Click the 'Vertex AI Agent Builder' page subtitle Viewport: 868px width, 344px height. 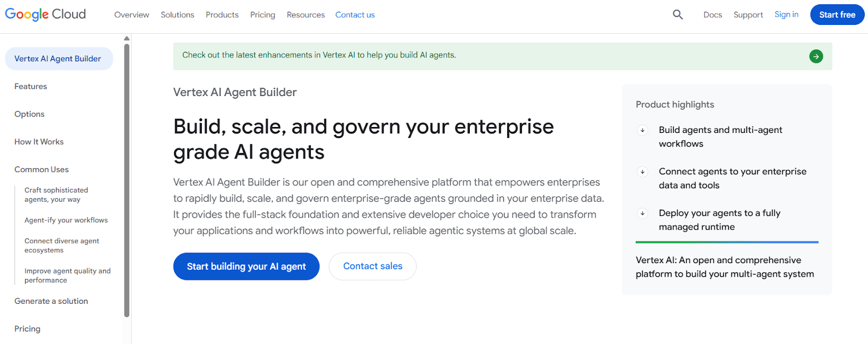(x=235, y=92)
